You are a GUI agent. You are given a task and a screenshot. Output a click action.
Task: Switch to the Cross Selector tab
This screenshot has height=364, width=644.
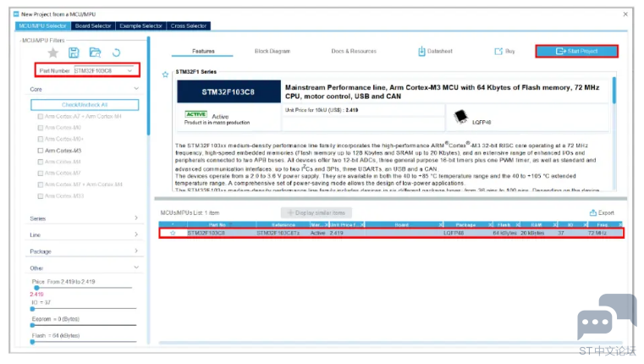coord(189,26)
